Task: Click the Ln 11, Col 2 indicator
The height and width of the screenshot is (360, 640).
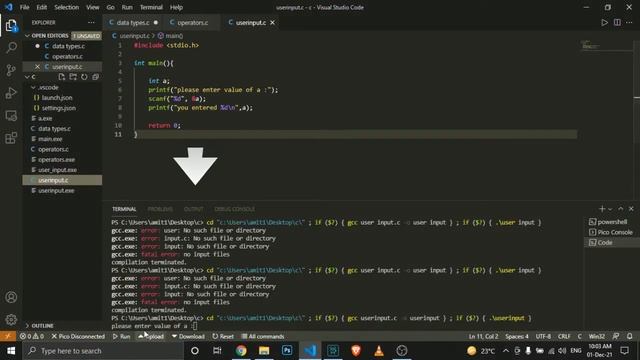Action: pos(483,336)
